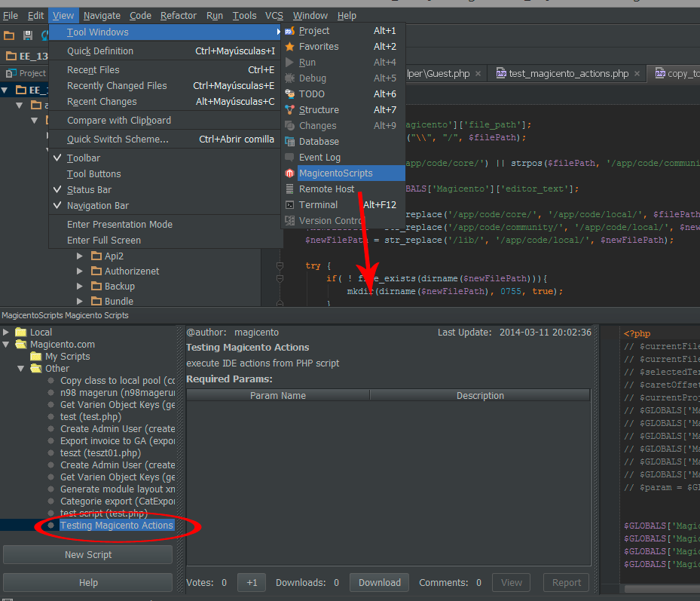Select the Authorizenet folder icon
Screen dimensions: 700x601
(x=96, y=271)
